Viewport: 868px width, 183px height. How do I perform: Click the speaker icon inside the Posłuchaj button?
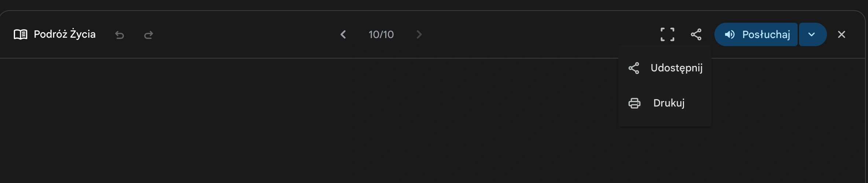pyautogui.click(x=729, y=34)
